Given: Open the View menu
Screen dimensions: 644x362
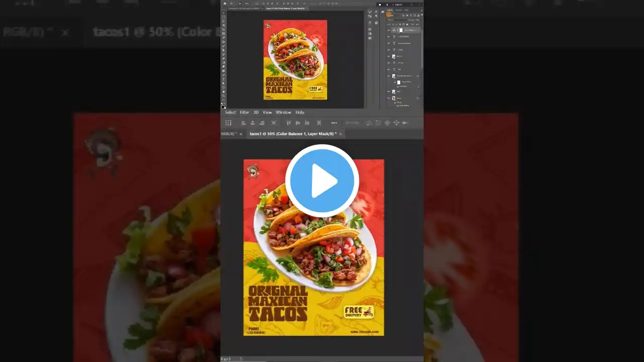Looking at the screenshot, I should (x=267, y=112).
